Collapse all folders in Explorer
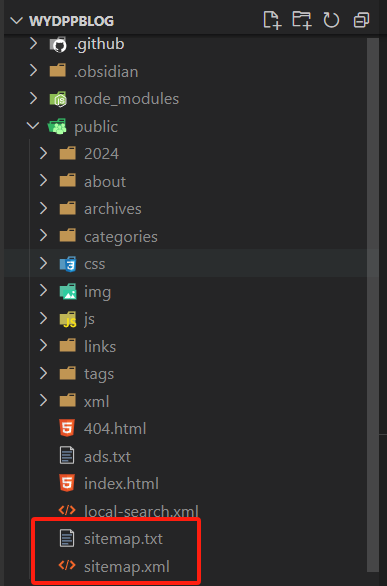This screenshot has height=586, width=387. point(361,20)
